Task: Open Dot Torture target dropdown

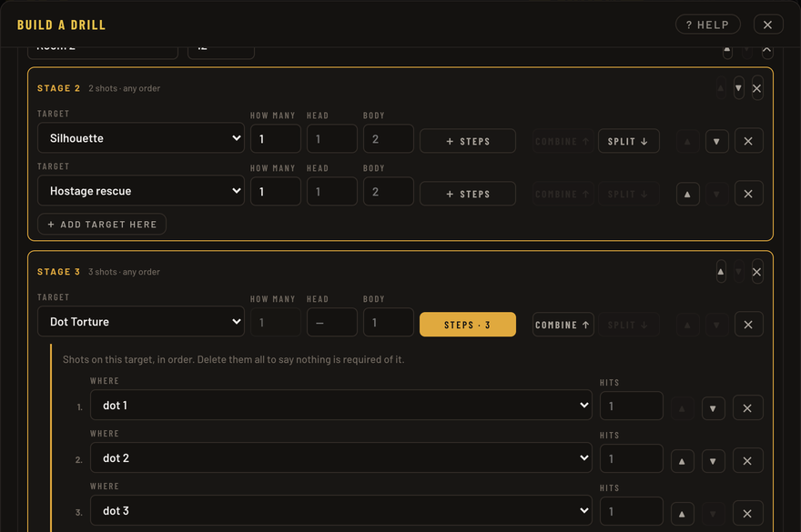Action: pyautogui.click(x=141, y=322)
